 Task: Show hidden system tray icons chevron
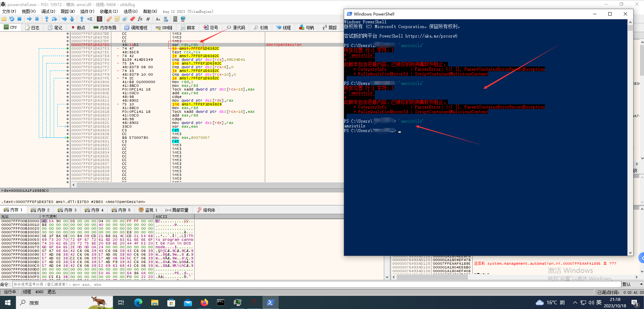pyautogui.click(x=575, y=303)
